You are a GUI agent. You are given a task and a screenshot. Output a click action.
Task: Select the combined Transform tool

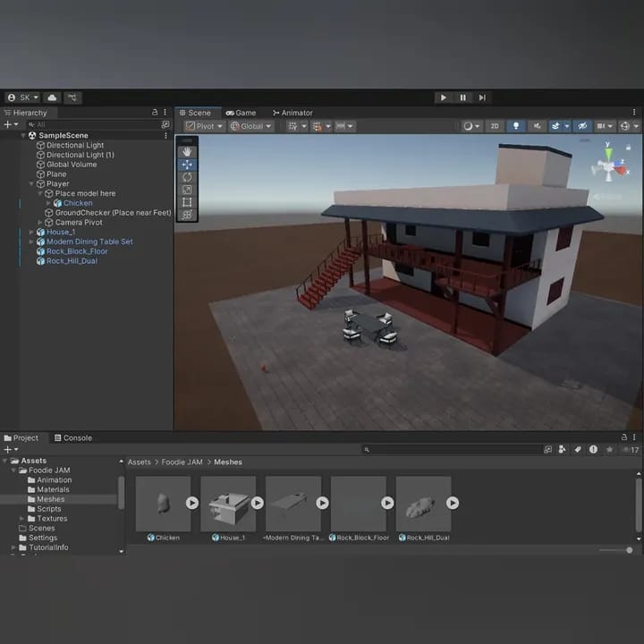point(187,215)
